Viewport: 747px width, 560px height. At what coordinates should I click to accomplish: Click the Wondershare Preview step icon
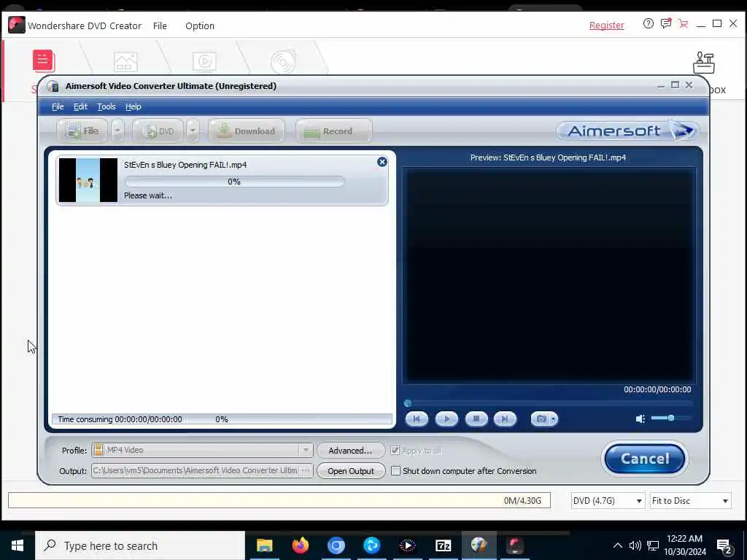[204, 62]
